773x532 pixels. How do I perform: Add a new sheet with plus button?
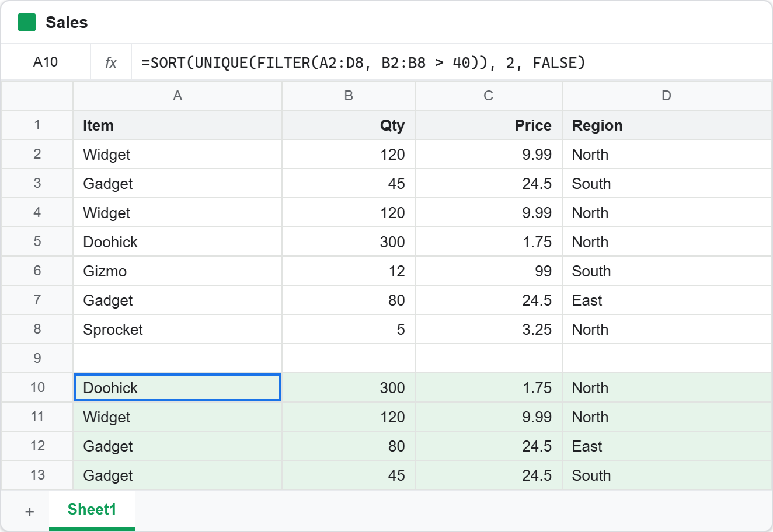29,511
